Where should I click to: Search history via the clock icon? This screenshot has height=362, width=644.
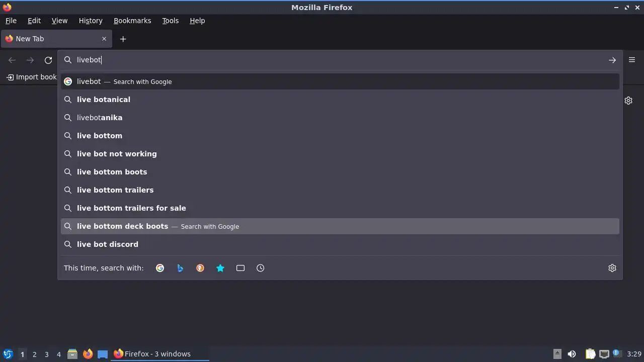point(261,268)
